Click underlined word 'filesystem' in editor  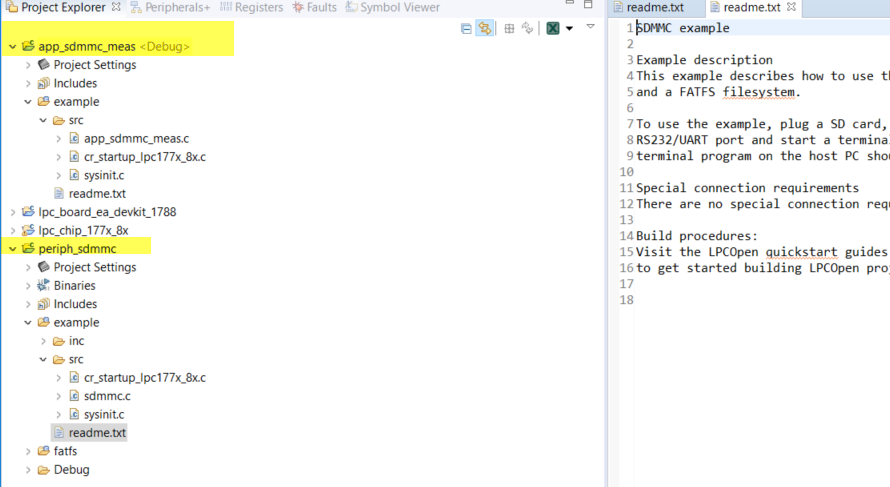click(x=758, y=92)
